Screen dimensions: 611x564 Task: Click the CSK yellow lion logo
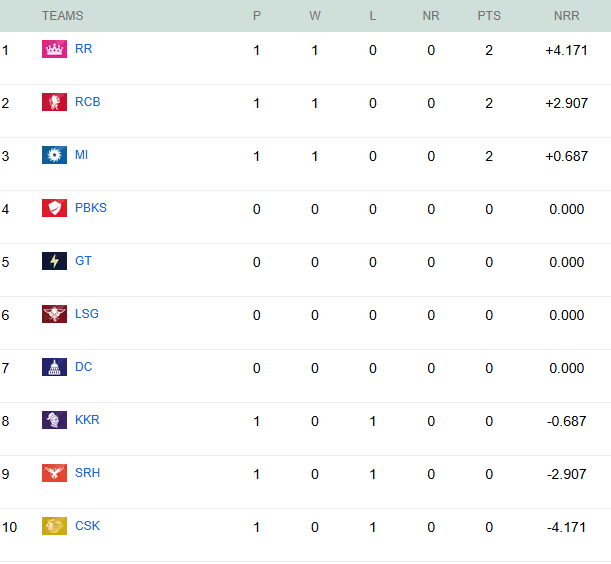pos(54,526)
